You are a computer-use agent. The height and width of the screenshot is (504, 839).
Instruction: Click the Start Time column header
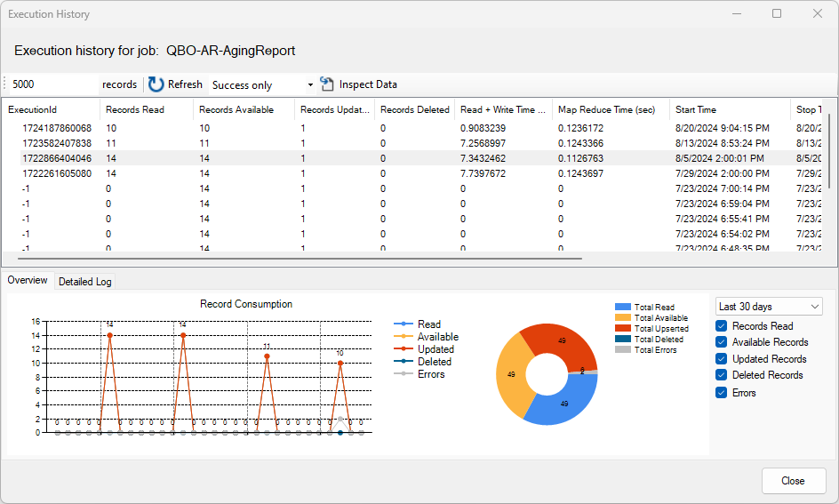pyautogui.click(x=730, y=109)
